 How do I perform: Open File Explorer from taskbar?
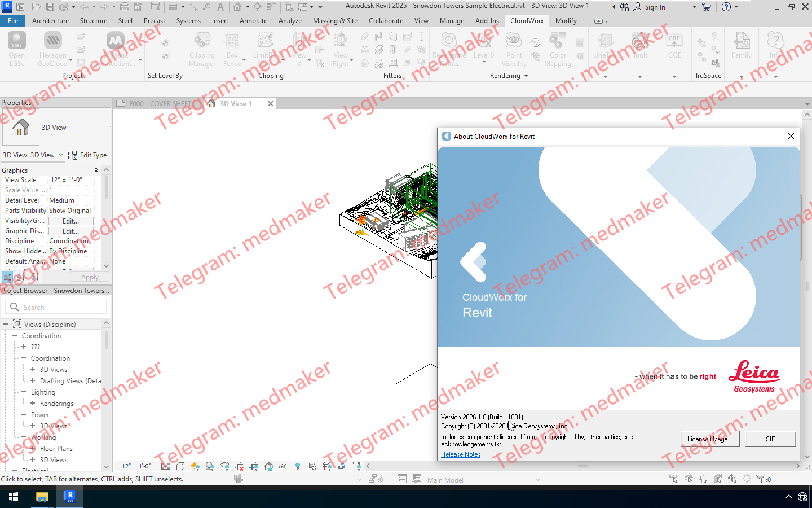(x=42, y=497)
